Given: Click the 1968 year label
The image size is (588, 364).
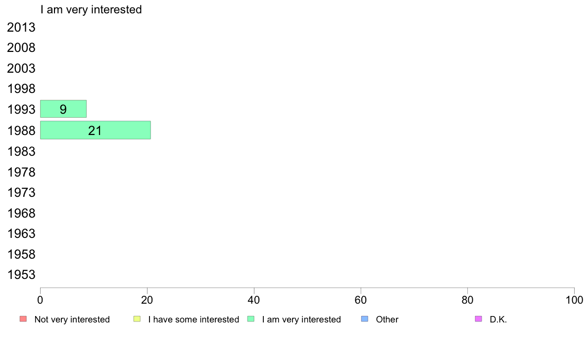Looking at the screenshot, I should point(21,213).
